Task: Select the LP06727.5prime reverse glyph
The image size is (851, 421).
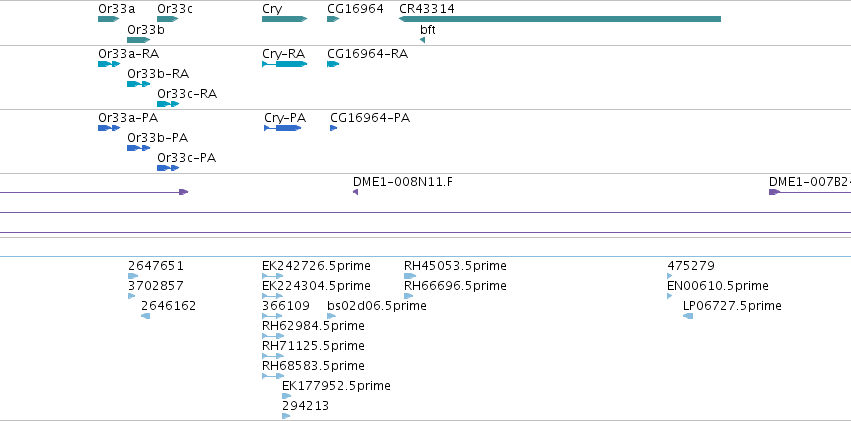Action: point(688,316)
